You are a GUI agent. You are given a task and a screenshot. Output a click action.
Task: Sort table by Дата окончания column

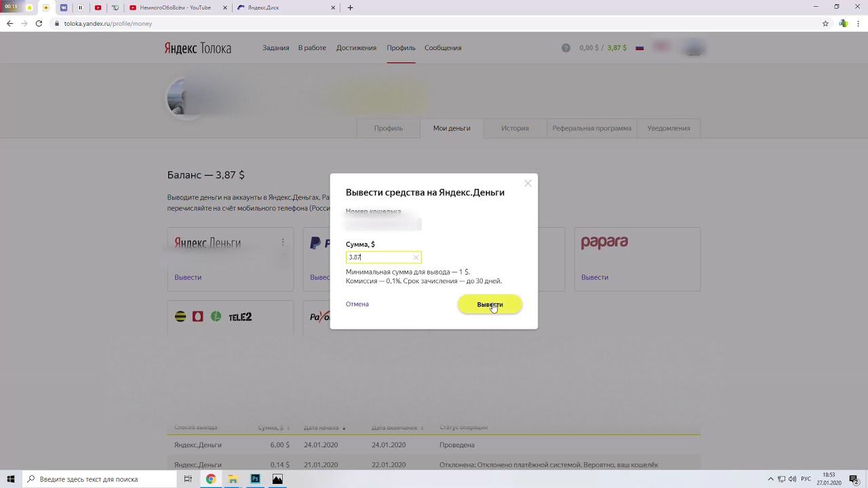397,428
